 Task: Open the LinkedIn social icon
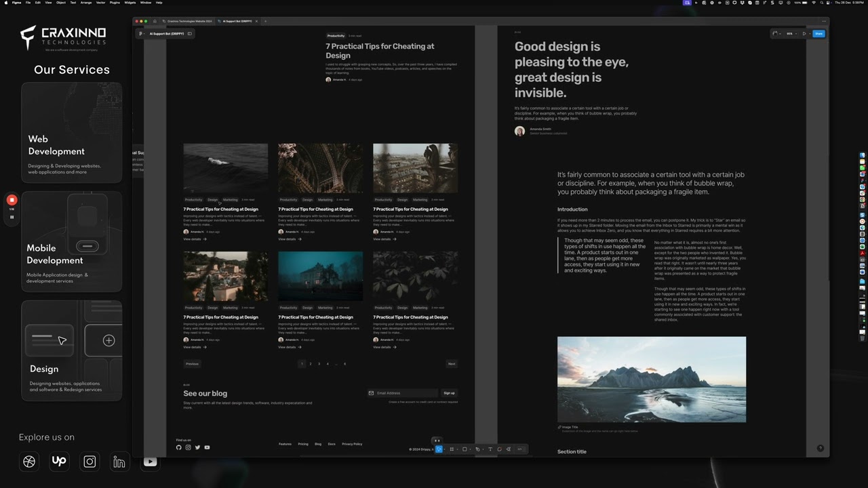point(119,462)
